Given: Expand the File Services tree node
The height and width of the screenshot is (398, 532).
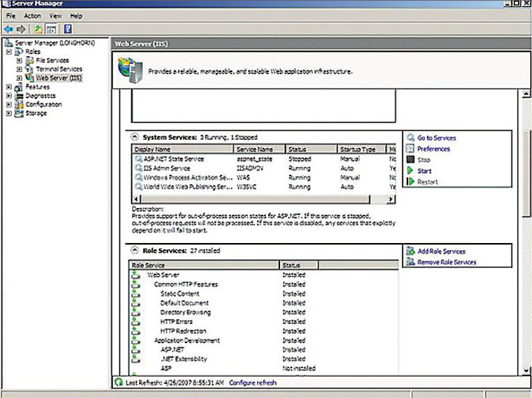Looking at the screenshot, I should pos(20,61).
